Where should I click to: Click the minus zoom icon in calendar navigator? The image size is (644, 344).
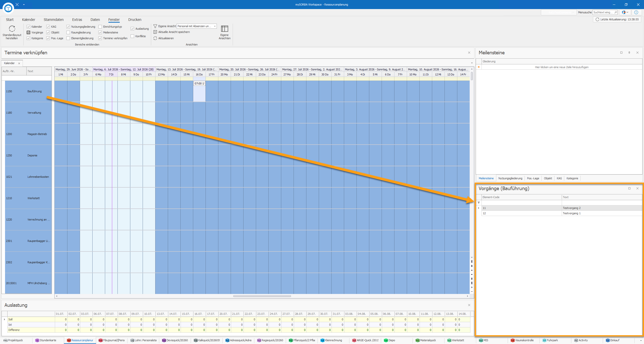point(472,291)
